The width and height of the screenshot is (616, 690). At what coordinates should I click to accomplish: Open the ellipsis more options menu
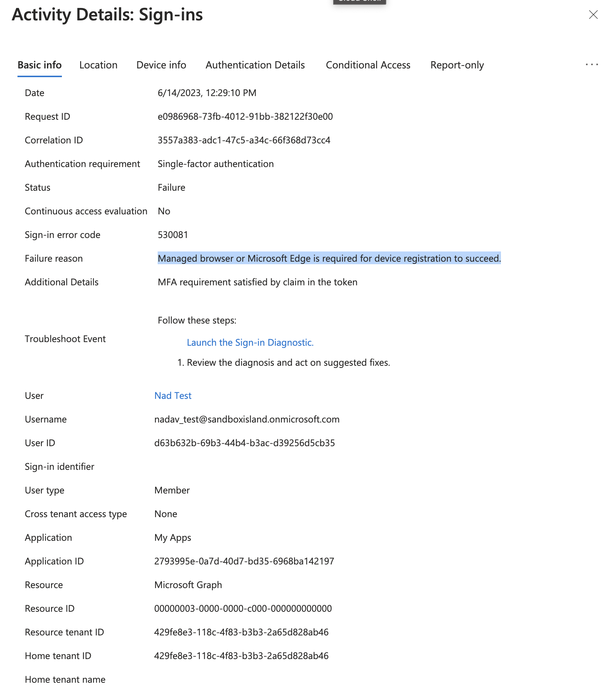[592, 64]
